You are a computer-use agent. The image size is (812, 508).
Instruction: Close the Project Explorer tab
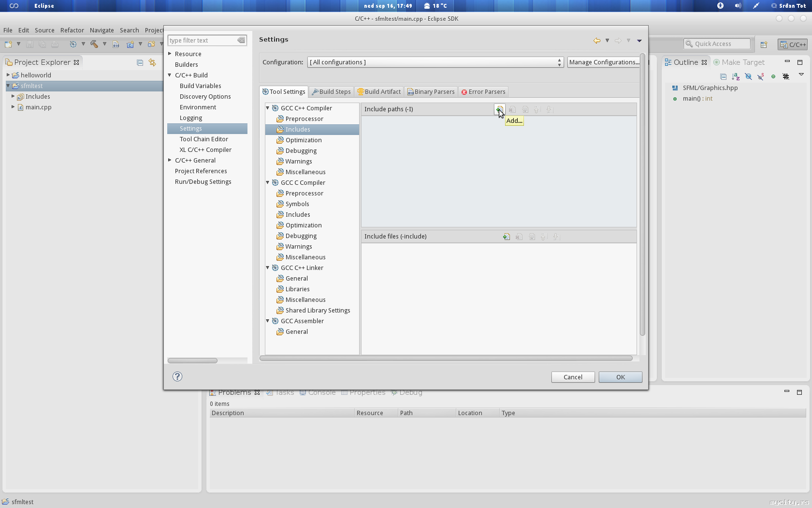pyautogui.click(x=76, y=62)
